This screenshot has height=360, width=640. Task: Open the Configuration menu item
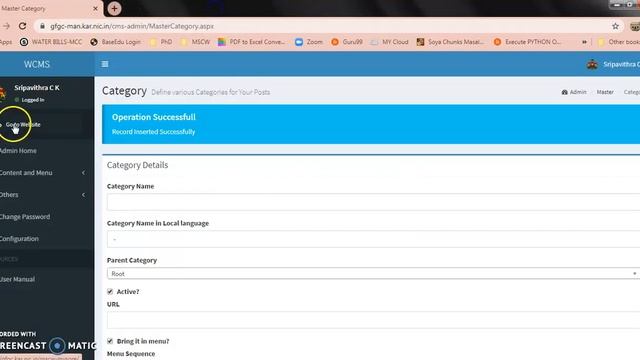[19, 239]
